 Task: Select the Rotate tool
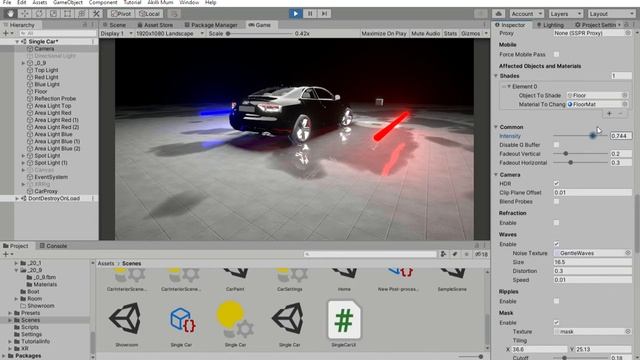(x=39, y=13)
